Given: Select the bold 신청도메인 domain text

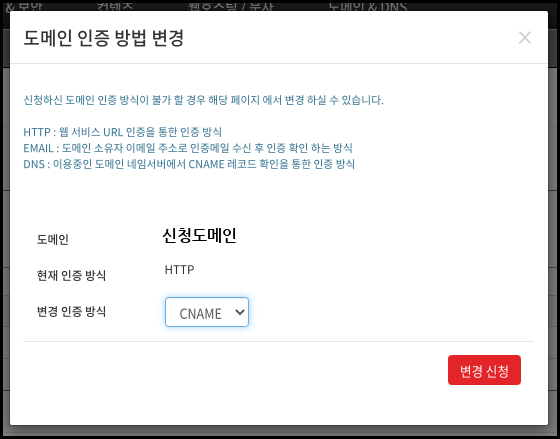Looking at the screenshot, I should (x=199, y=236).
